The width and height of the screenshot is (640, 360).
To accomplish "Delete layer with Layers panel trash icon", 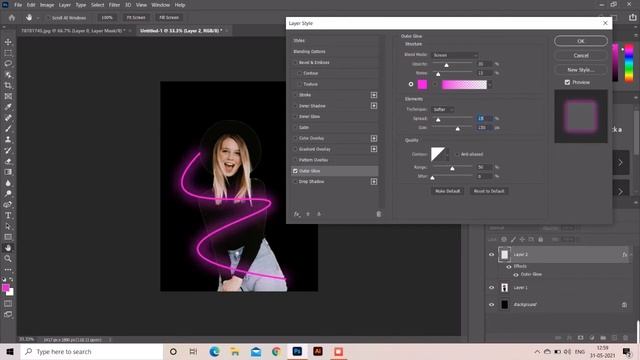I will (x=625, y=338).
